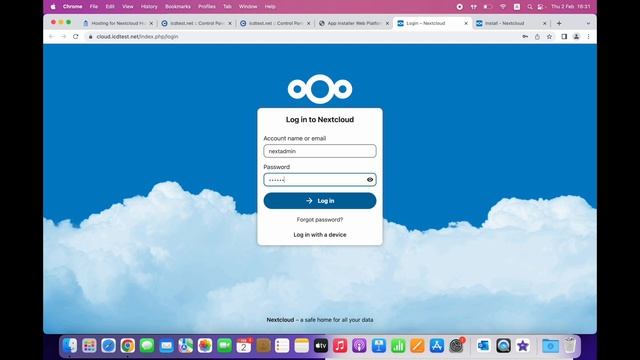640x360 pixels.
Task: Open Apple TV from the Dock
Action: [321, 346]
